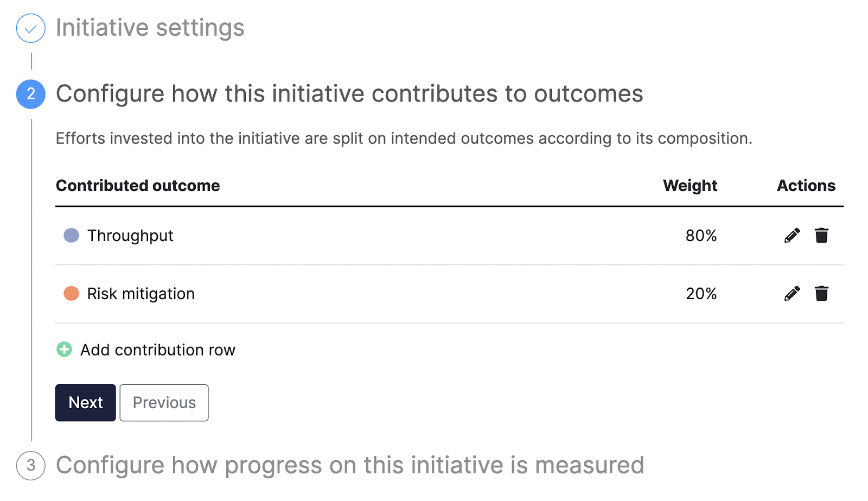Click the Next button

click(x=86, y=403)
